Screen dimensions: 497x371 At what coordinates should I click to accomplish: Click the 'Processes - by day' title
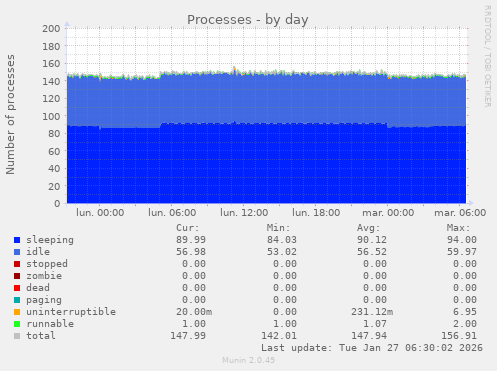point(248,20)
